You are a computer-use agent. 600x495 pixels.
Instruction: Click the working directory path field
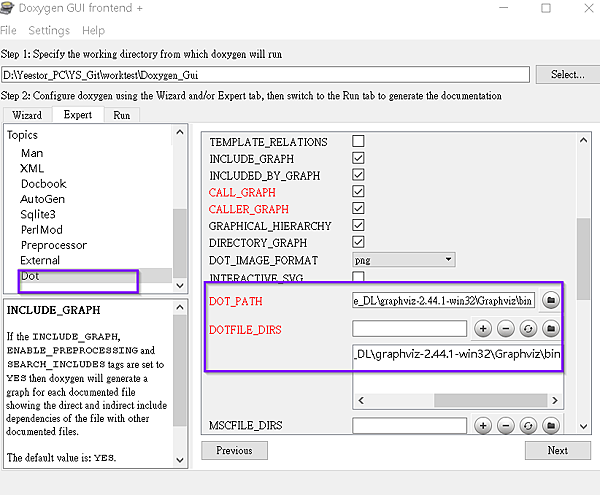pos(266,75)
